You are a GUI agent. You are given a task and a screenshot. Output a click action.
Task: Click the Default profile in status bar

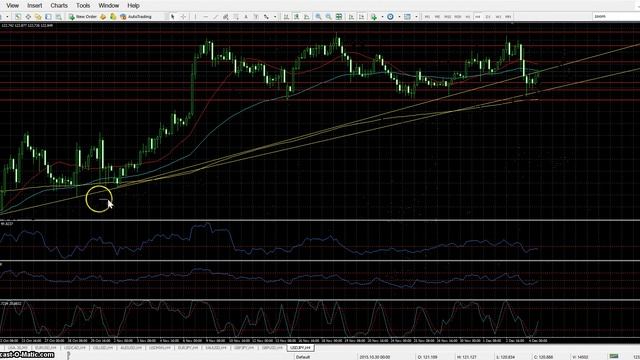tap(303, 357)
